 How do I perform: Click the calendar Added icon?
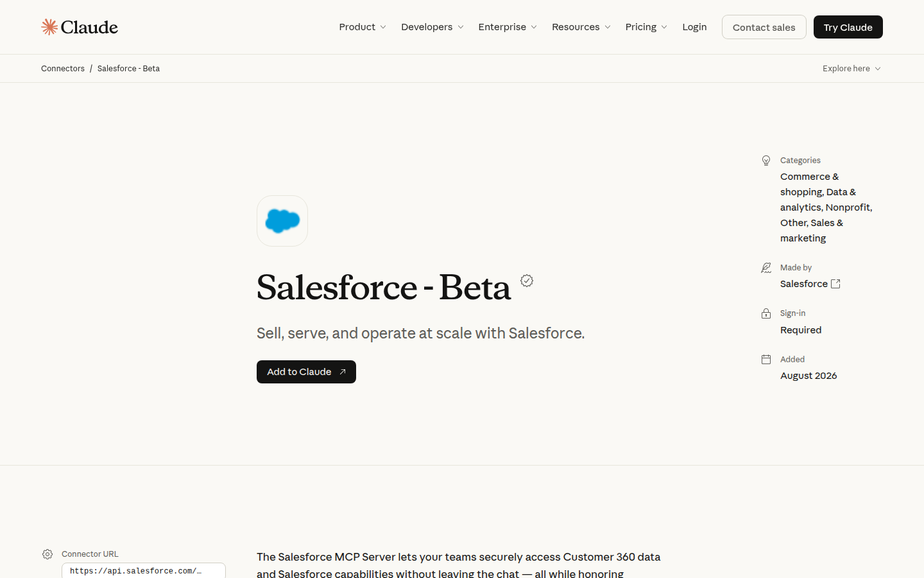[766, 360]
